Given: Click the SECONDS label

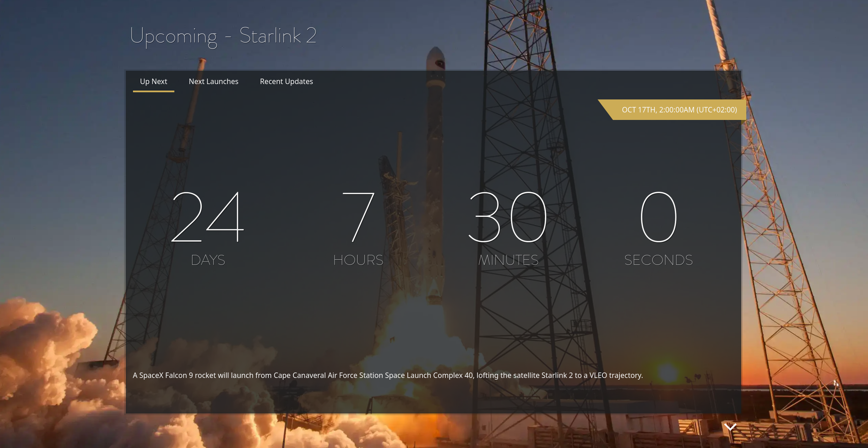Looking at the screenshot, I should pyautogui.click(x=658, y=260).
